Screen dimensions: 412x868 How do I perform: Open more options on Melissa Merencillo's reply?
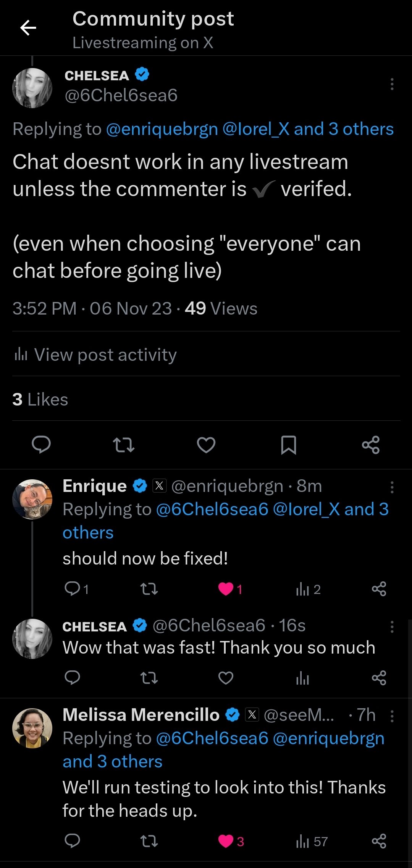point(392,716)
